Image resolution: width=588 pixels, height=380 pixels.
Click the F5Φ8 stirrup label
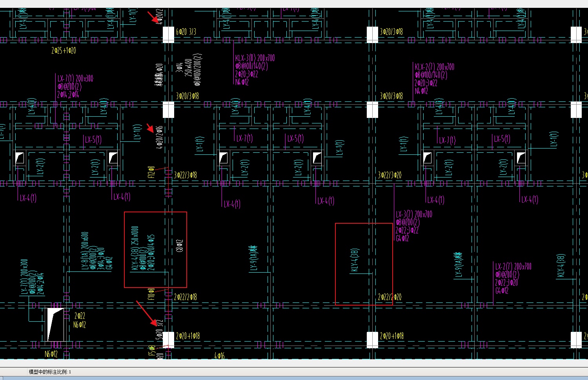[x=151, y=351]
